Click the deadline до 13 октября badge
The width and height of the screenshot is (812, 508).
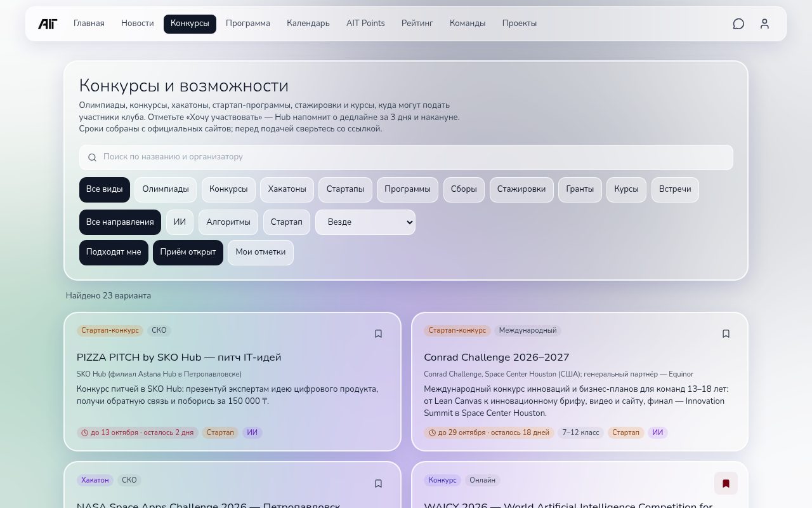point(138,433)
